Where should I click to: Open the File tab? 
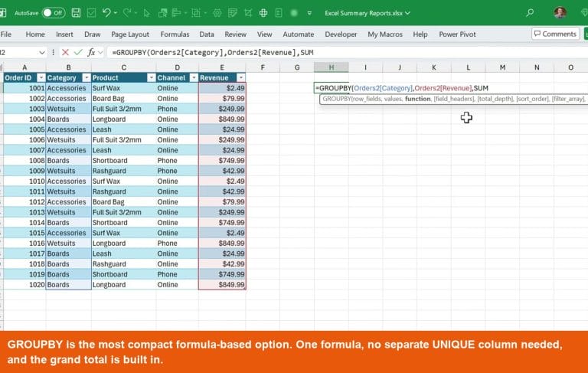click(x=6, y=34)
